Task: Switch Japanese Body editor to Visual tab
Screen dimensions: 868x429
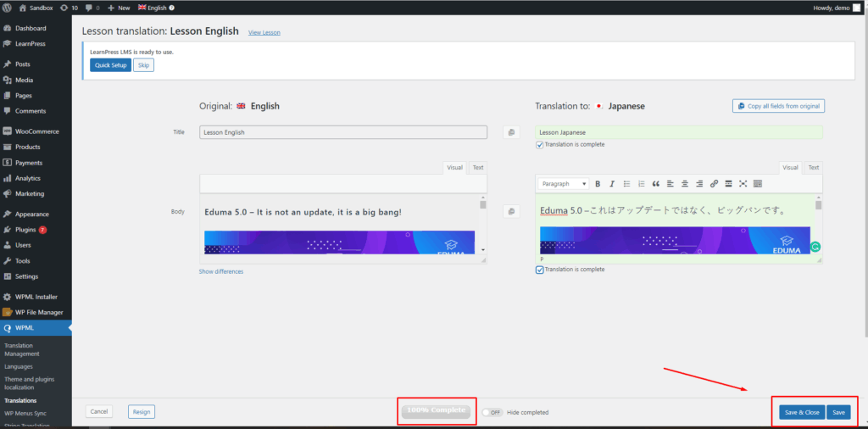Action: pyautogui.click(x=791, y=167)
